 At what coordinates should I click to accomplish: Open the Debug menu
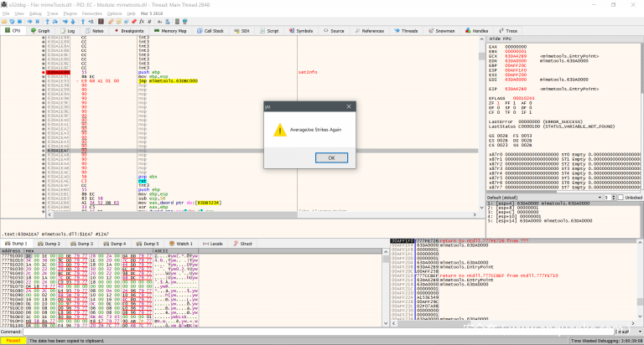tap(36, 13)
